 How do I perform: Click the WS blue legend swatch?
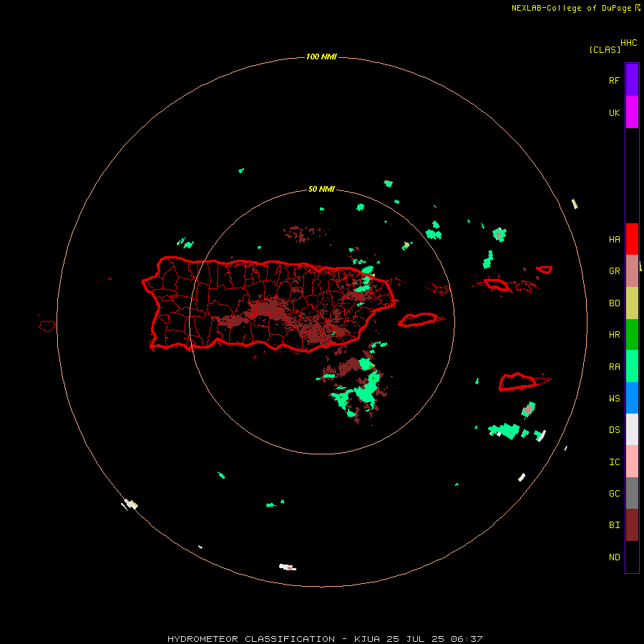pyautogui.click(x=632, y=398)
